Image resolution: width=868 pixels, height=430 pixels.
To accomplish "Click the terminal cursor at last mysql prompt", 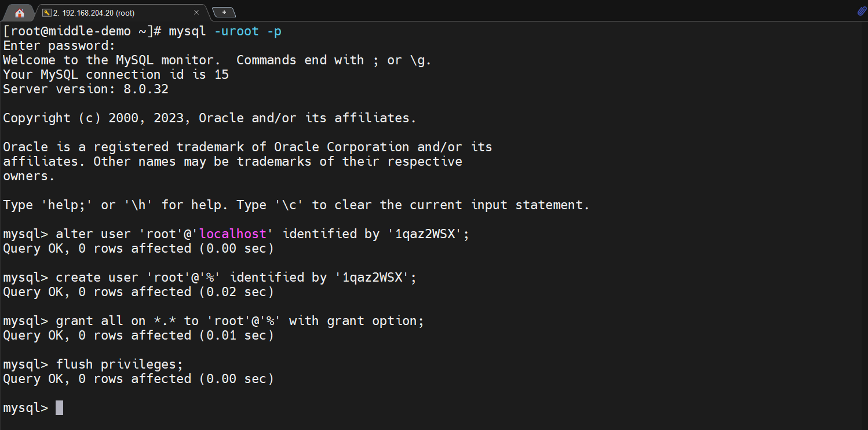I will tap(59, 408).
